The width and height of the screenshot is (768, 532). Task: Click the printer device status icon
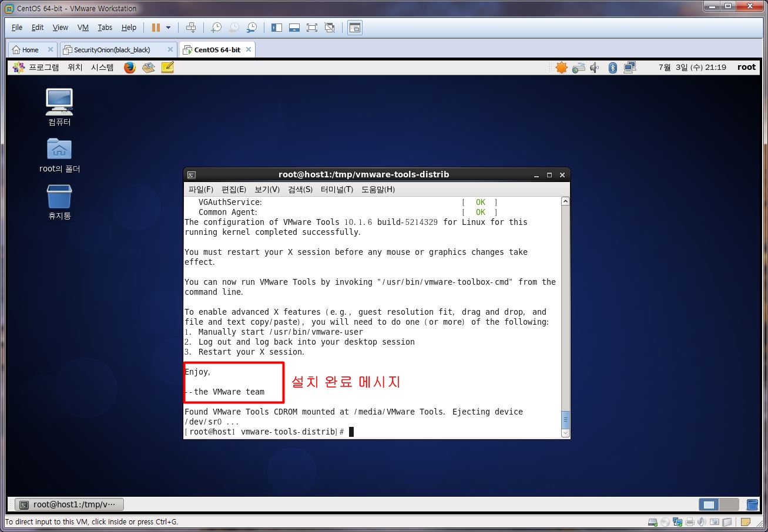coord(690,521)
